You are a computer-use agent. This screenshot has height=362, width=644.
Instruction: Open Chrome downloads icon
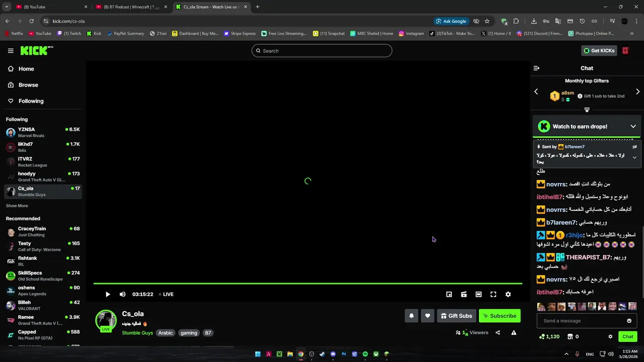(x=534, y=21)
